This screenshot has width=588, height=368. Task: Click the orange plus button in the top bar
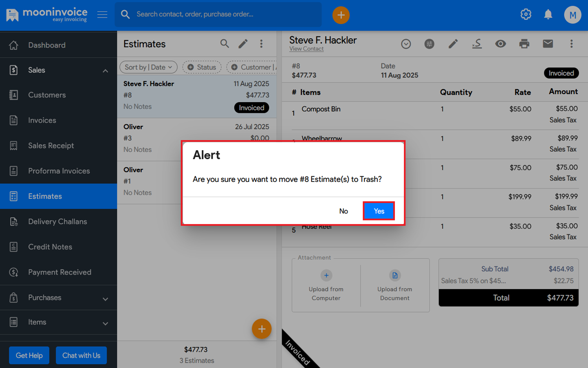click(x=341, y=15)
